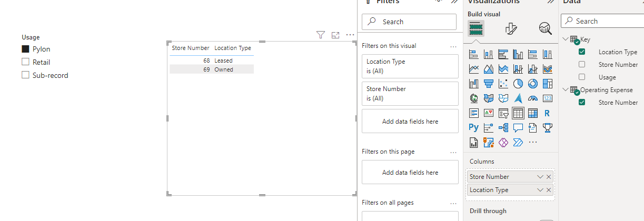This screenshot has width=644, height=221.
Task: Search within the Data pane
Action: point(602,21)
